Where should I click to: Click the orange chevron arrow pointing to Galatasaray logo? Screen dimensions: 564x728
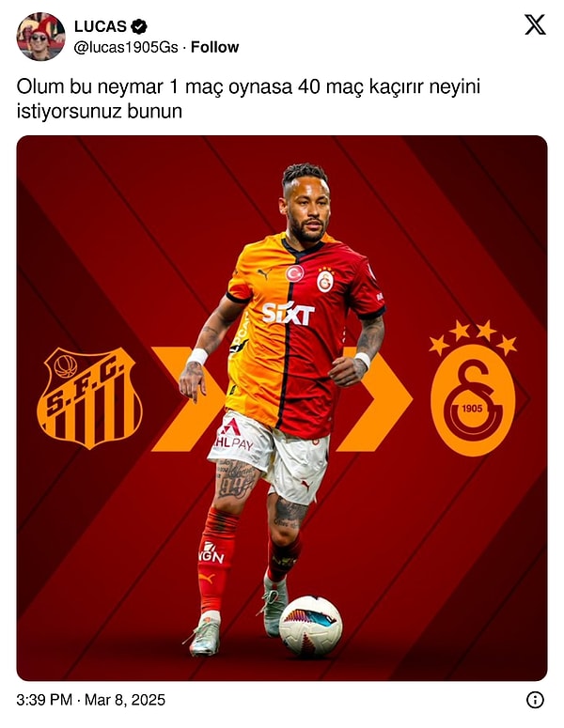pyautogui.click(x=374, y=399)
